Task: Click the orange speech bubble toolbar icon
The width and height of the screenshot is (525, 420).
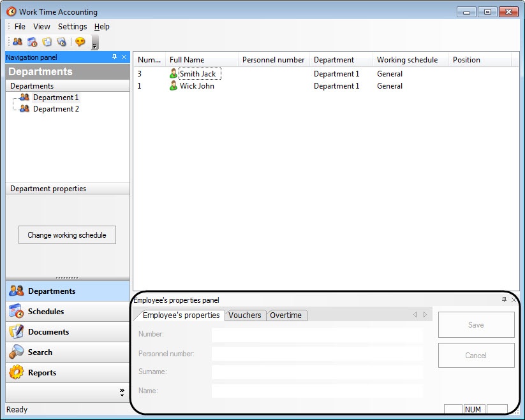Action: pyautogui.click(x=80, y=42)
